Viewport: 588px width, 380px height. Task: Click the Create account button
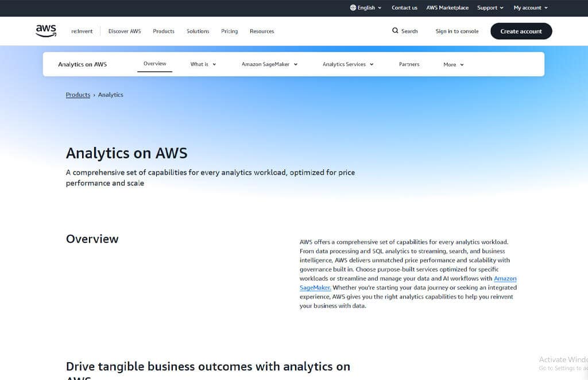pos(521,31)
